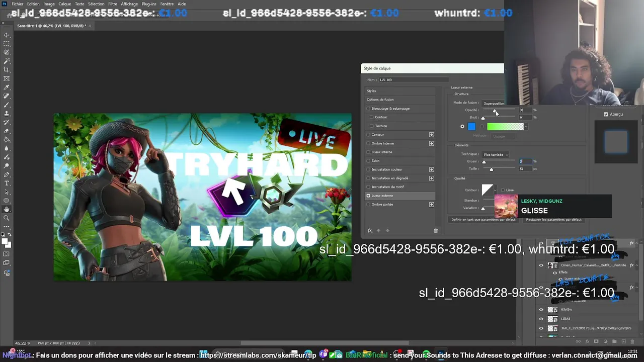Enable Incrustation en dégradé checkbox
Viewport: 644px width, 362px height.
point(368,178)
